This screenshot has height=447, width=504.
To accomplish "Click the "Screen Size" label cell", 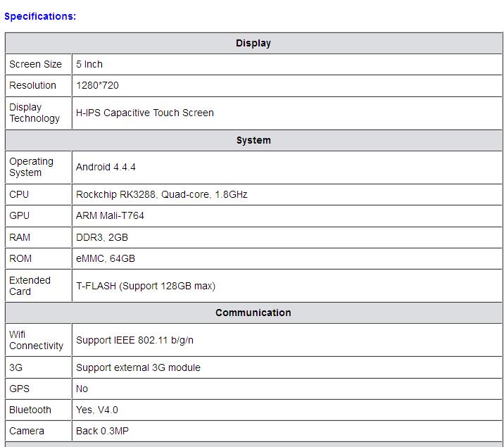I will pyautogui.click(x=38, y=64).
